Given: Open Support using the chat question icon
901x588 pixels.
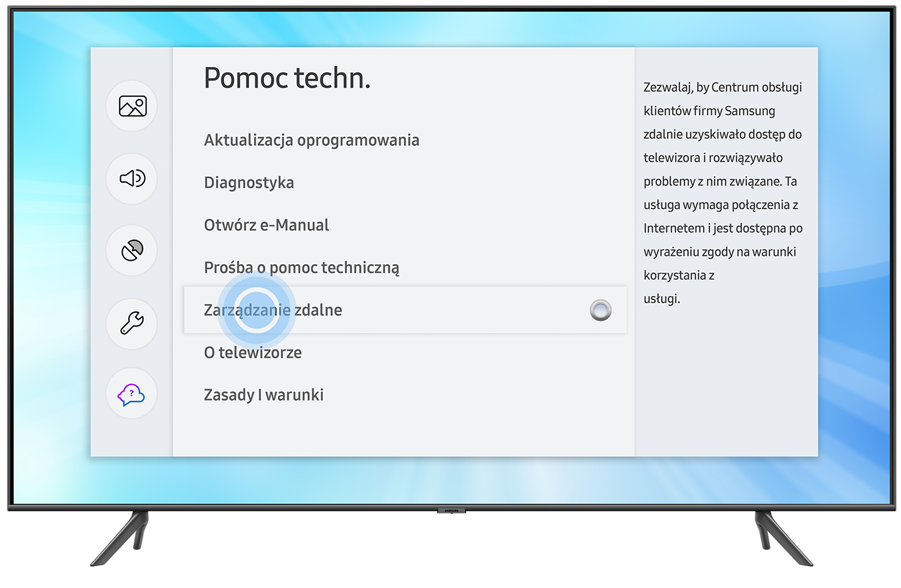Looking at the screenshot, I should point(131,393).
